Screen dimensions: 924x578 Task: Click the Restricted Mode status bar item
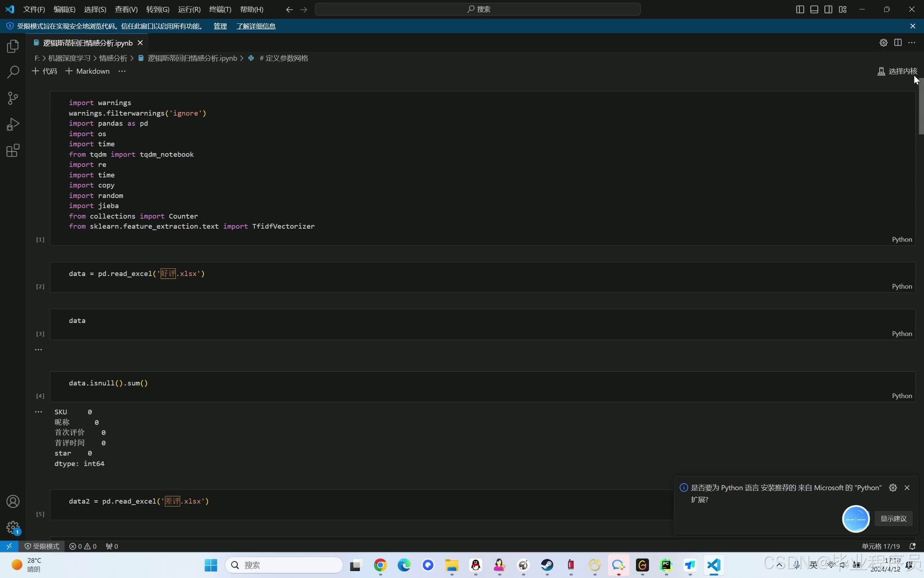point(42,546)
